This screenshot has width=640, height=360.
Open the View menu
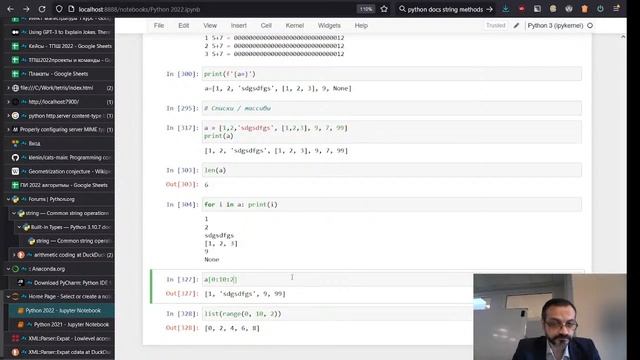click(x=210, y=25)
